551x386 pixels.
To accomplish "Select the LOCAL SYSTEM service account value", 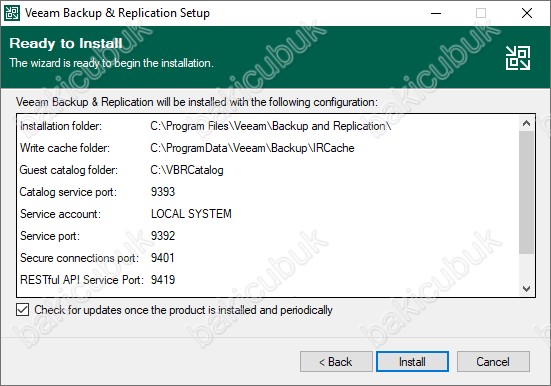I will [191, 214].
